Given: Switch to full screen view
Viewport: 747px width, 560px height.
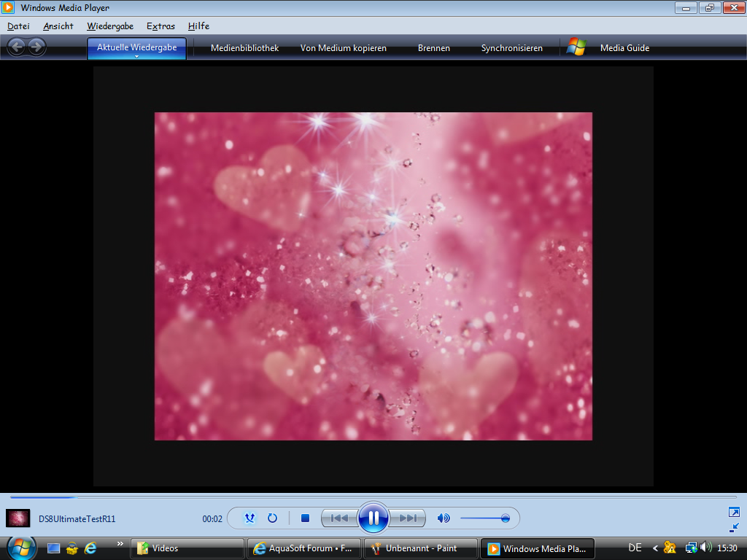Looking at the screenshot, I should click(x=734, y=512).
